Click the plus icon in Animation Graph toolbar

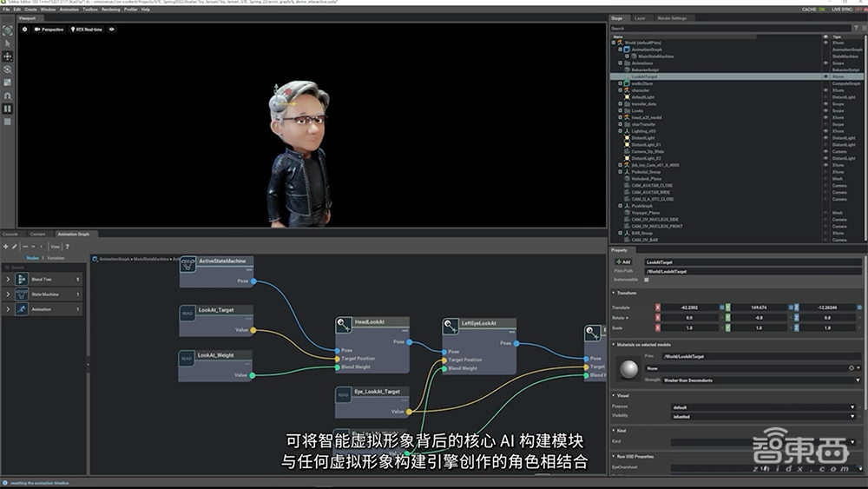pos(6,247)
